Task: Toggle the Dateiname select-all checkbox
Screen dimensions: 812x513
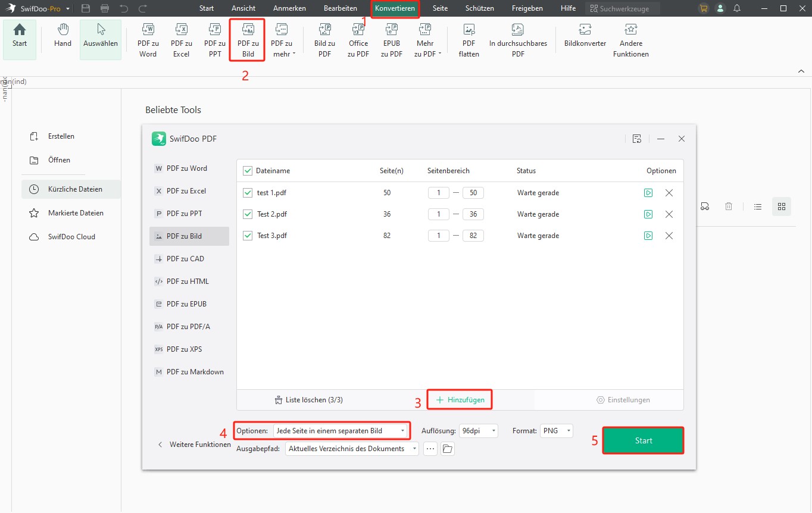Action: click(x=248, y=171)
